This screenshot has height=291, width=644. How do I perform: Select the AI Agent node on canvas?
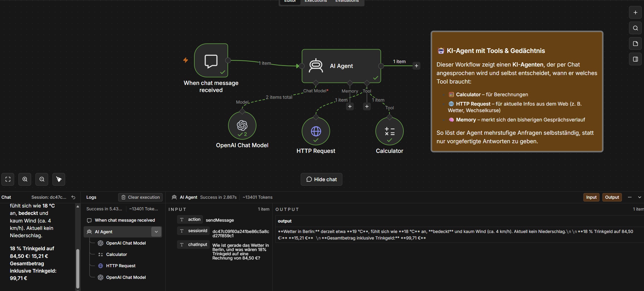[341, 66]
